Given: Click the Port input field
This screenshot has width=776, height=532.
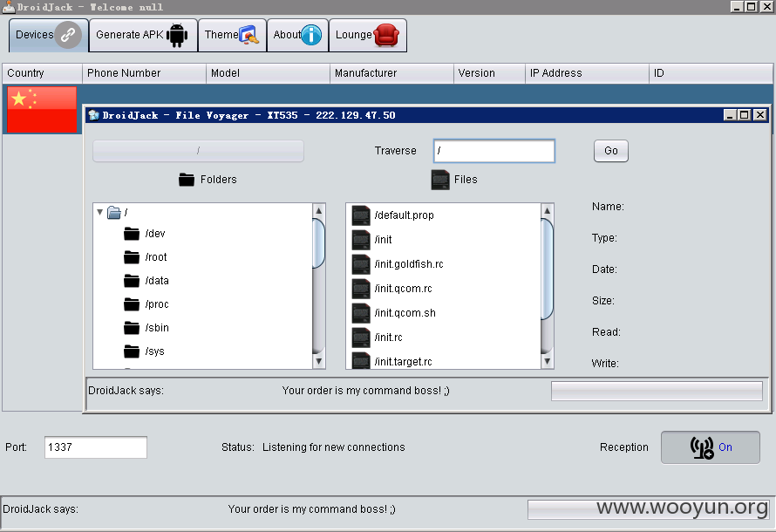Looking at the screenshot, I should 96,447.
